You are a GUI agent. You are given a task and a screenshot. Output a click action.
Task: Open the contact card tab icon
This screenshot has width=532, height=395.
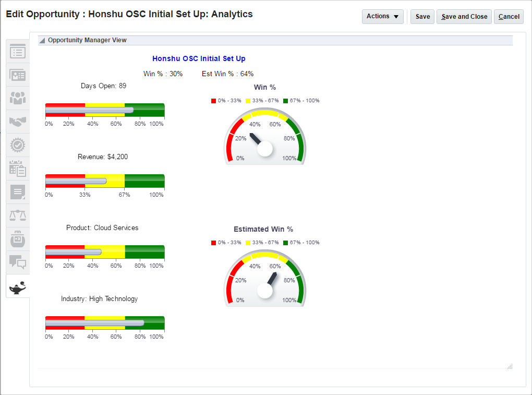[x=18, y=75]
